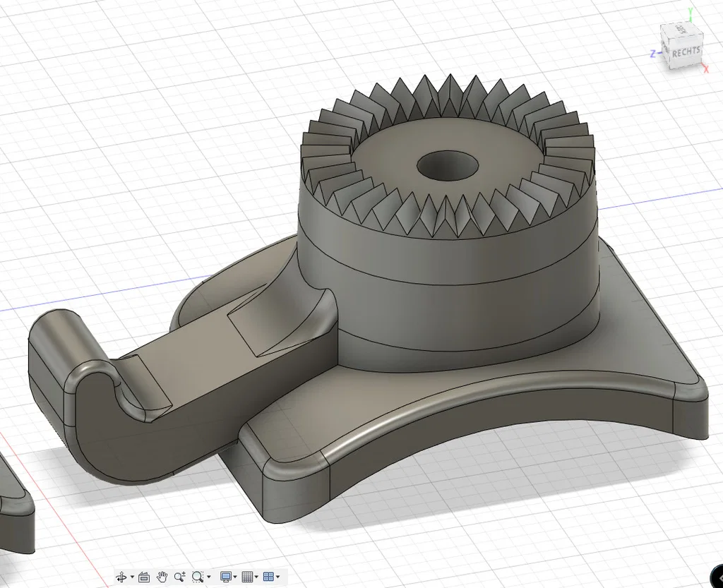Select the top face of the ViewCube
Image resolution: width=723 pixels, height=588 pixels.
(x=681, y=30)
